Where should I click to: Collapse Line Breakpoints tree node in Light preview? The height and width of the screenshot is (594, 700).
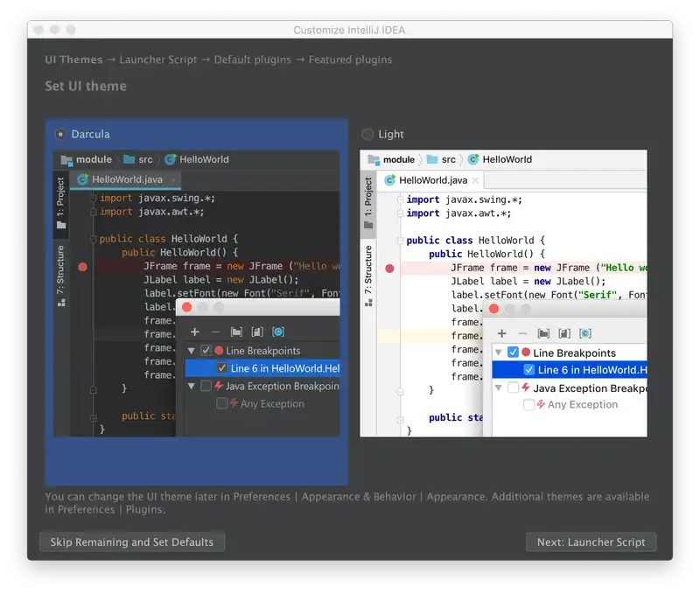coord(500,353)
